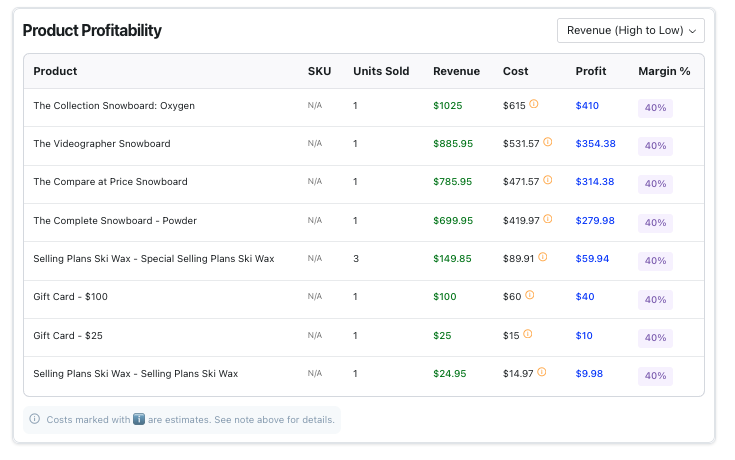Screen dimensions: 735x460
Task: Open the Revenue (High to Low) sort dropdown
Action: click(x=630, y=31)
